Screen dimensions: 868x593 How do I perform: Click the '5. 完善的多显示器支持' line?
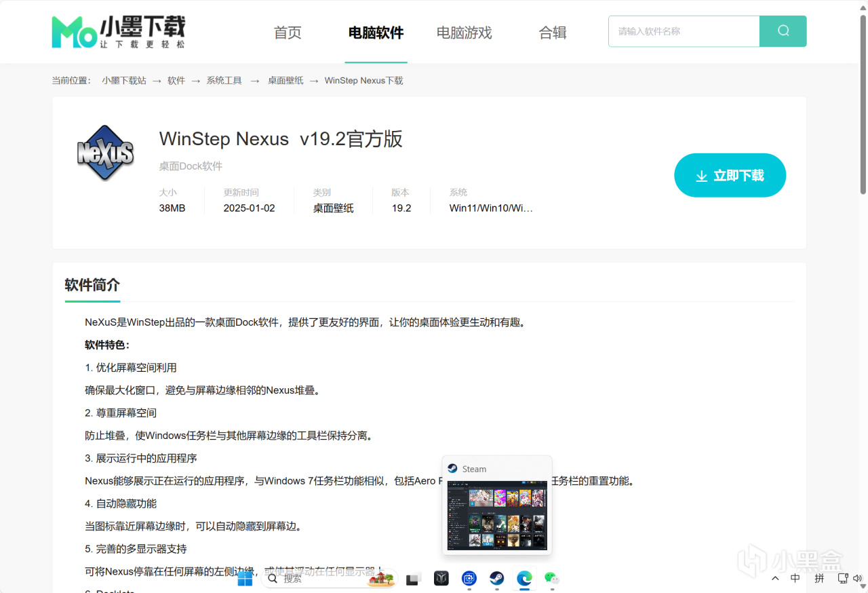point(136,549)
